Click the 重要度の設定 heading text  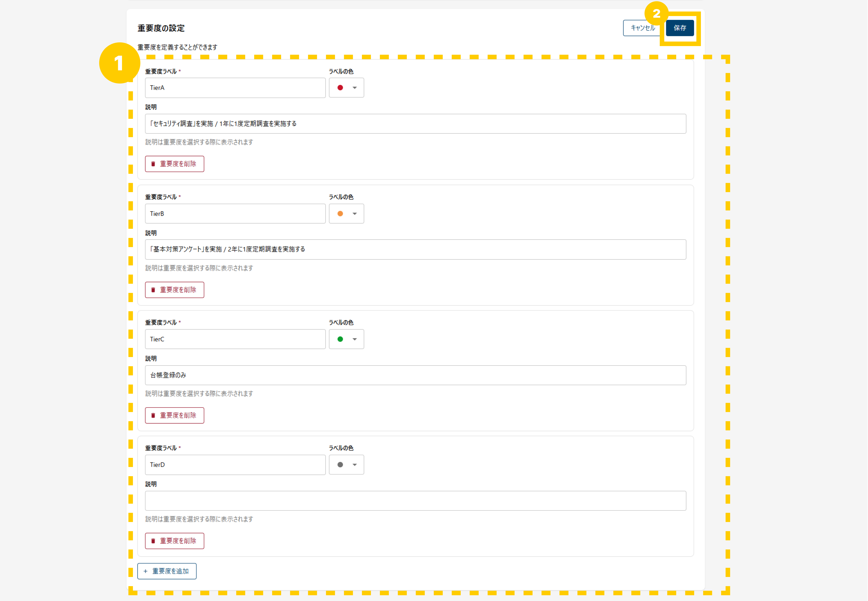click(x=161, y=28)
